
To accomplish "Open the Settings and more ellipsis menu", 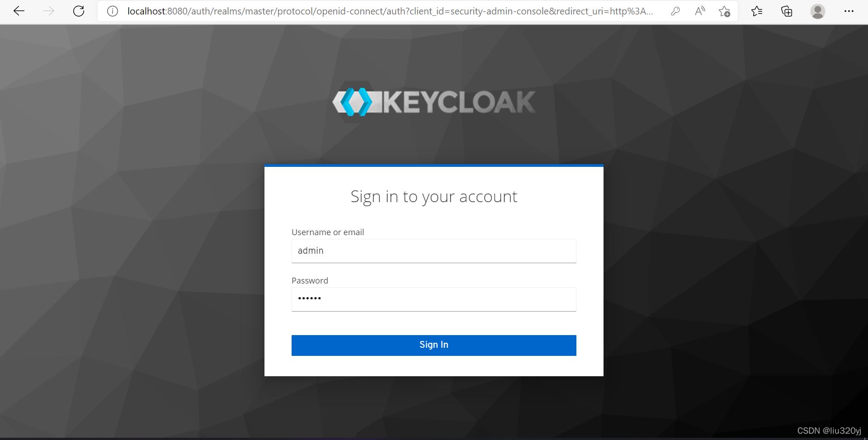I will (849, 11).
